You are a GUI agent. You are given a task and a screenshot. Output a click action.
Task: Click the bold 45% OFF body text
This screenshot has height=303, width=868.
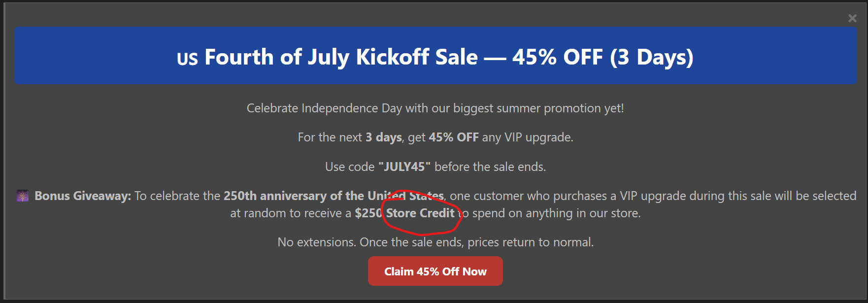(454, 137)
